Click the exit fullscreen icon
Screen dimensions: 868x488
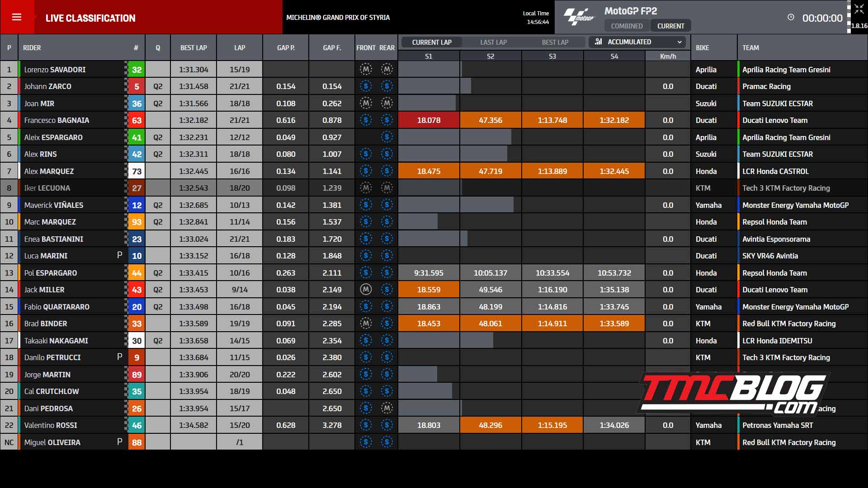pyautogui.click(x=859, y=9)
